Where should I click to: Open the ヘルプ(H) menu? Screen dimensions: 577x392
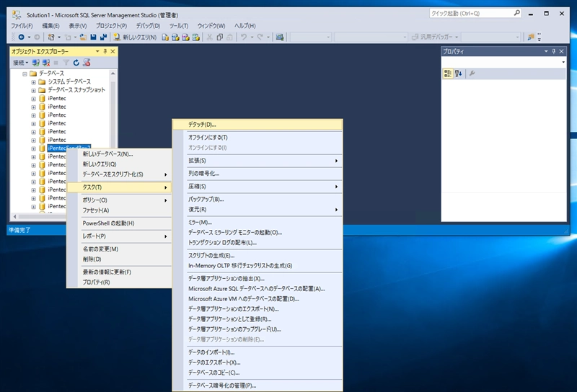[x=245, y=26]
